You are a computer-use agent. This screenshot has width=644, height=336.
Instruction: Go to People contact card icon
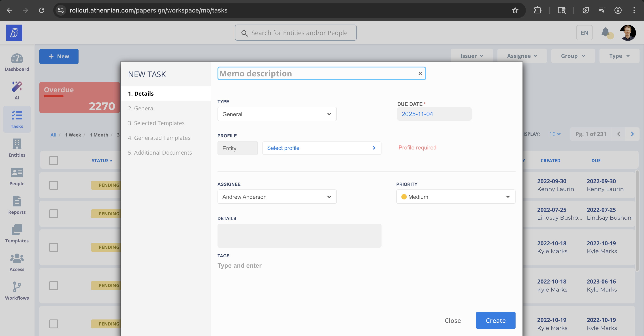pyautogui.click(x=17, y=172)
